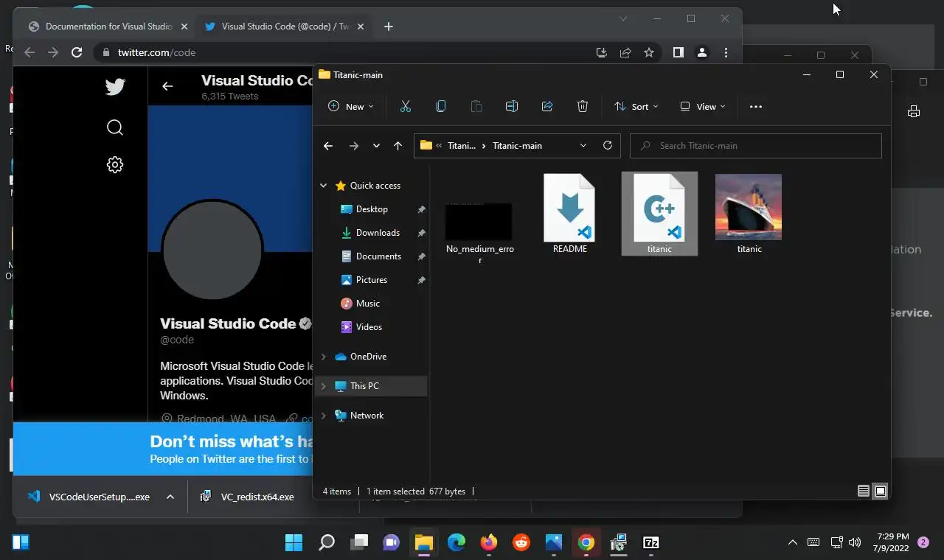This screenshot has height=560, width=944.
Task: Open 7-Zip from taskbar
Action: coord(651,543)
